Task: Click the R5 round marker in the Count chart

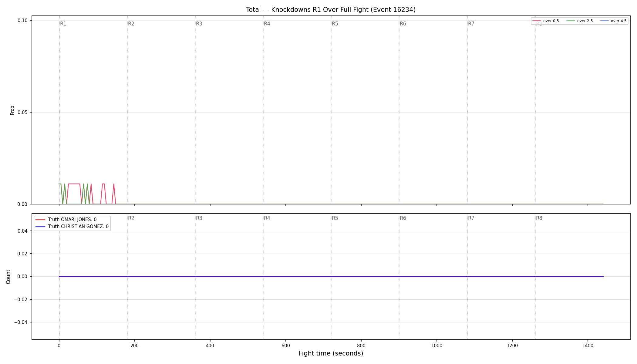Action: (335, 218)
